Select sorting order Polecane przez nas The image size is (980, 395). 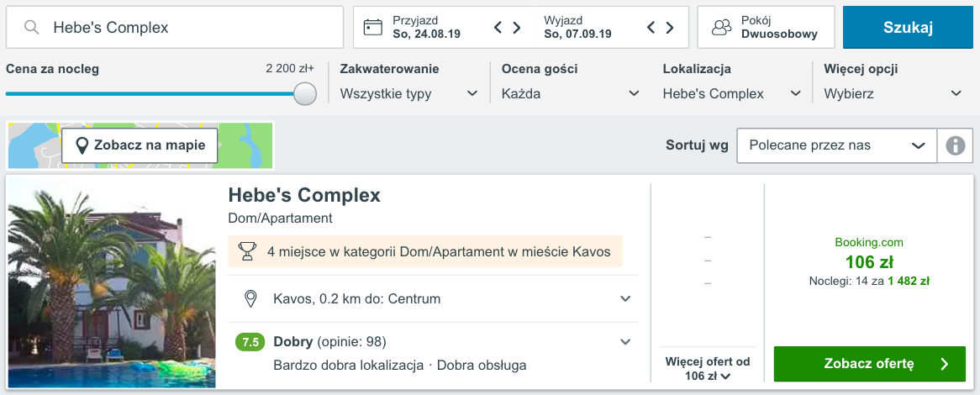click(836, 145)
